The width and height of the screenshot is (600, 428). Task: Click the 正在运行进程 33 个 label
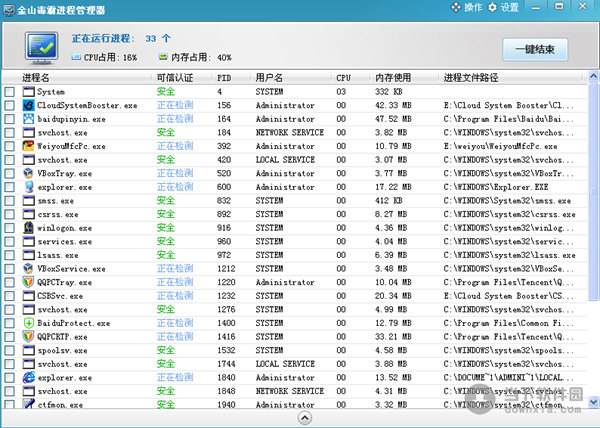coord(121,39)
